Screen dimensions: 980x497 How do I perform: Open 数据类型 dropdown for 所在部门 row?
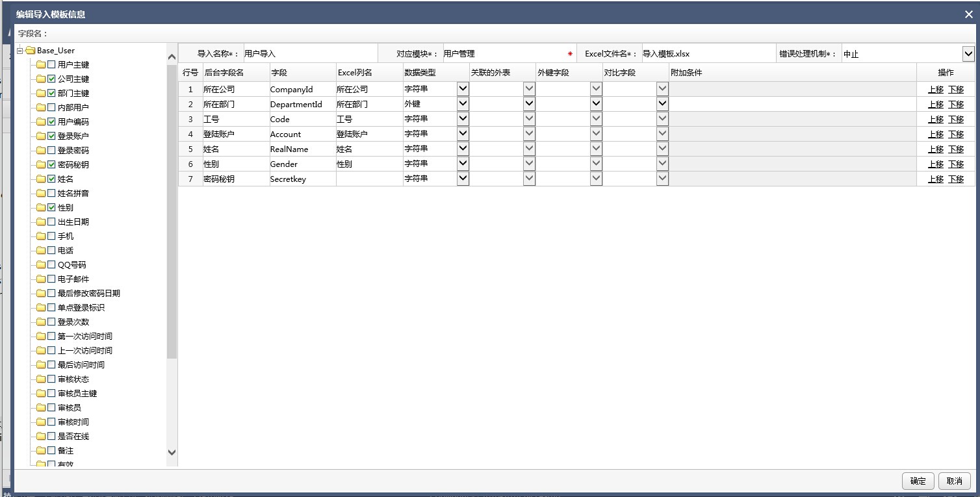coord(463,104)
